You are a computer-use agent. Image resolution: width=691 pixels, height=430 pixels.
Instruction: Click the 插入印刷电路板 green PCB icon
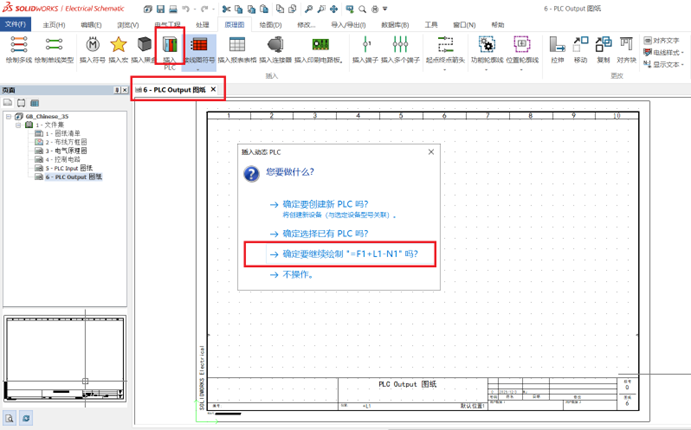[x=320, y=44]
